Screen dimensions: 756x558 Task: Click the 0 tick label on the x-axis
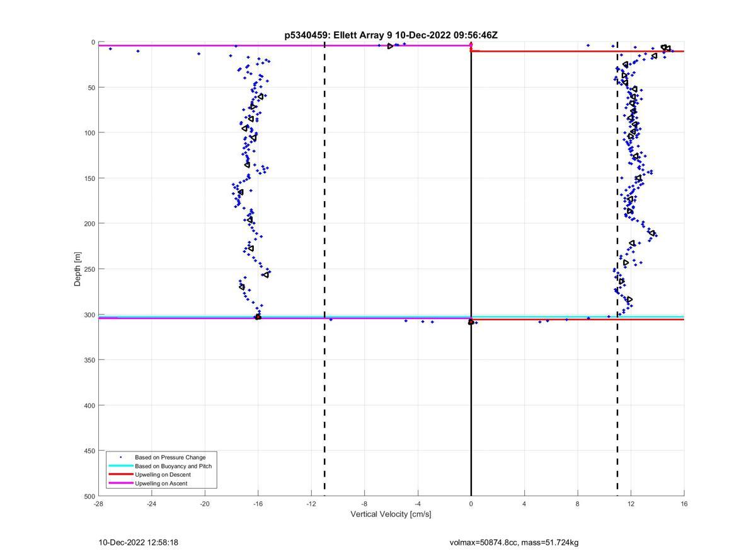[x=471, y=504]
